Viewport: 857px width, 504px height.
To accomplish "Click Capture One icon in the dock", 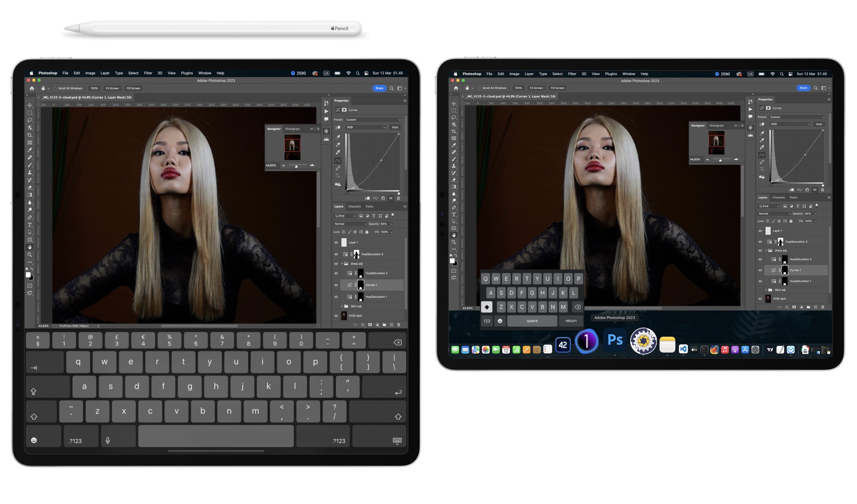I will [x=586, y=341].
